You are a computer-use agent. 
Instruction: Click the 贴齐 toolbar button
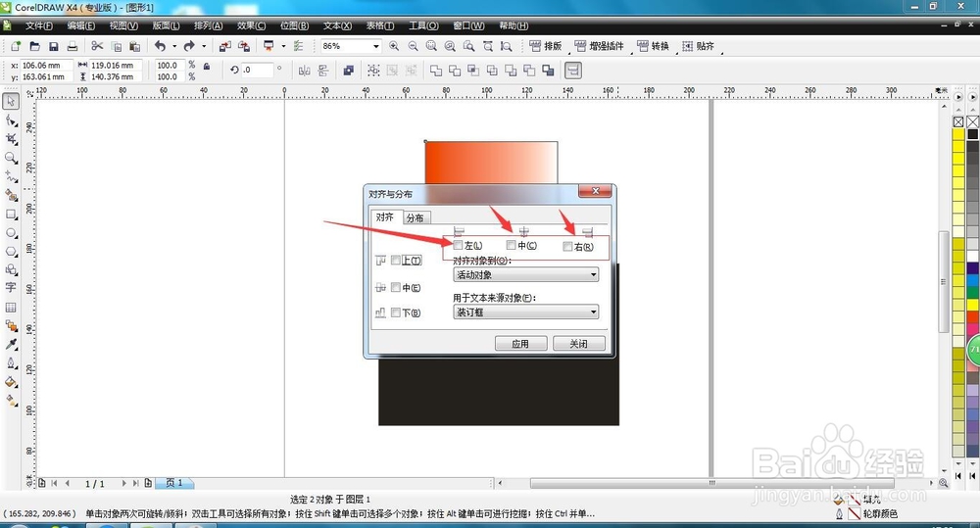click(698, 46)
